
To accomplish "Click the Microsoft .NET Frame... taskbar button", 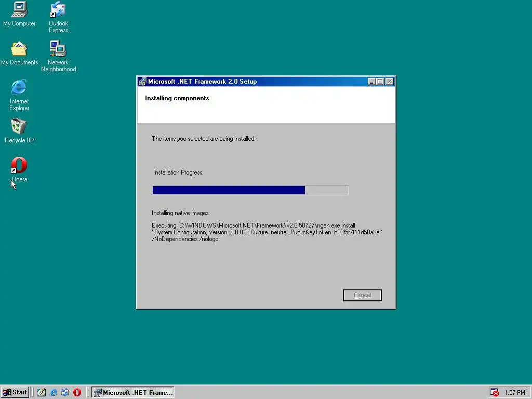I will point(133,393).
